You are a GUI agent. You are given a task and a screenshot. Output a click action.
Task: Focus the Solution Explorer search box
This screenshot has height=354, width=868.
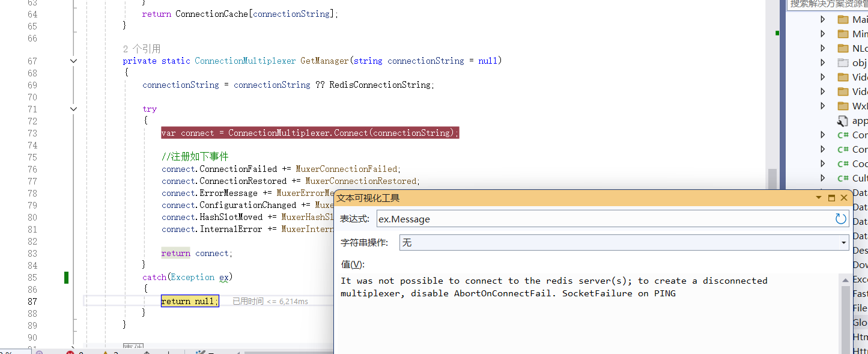827,4
